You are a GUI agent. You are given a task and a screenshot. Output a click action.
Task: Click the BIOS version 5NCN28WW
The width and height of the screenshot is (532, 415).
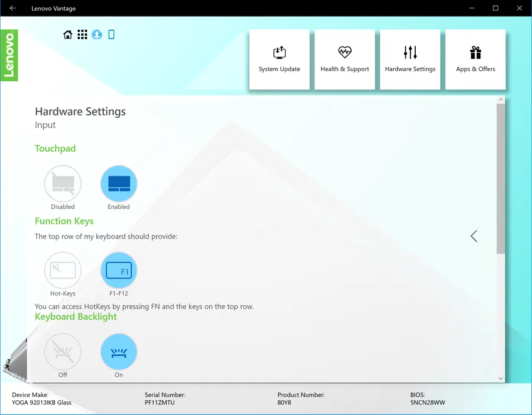click(428, 403)
